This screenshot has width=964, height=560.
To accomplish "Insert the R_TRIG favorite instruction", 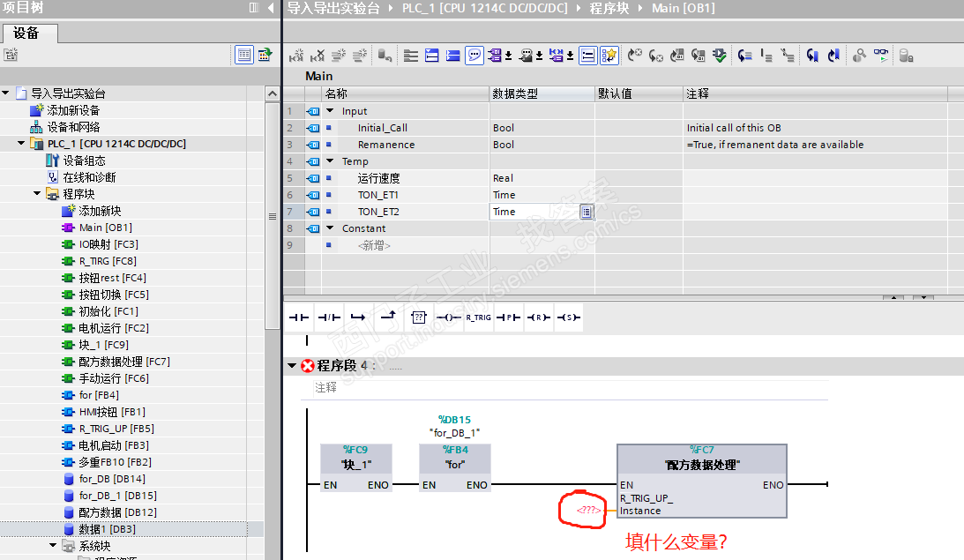I will (478, 317).
